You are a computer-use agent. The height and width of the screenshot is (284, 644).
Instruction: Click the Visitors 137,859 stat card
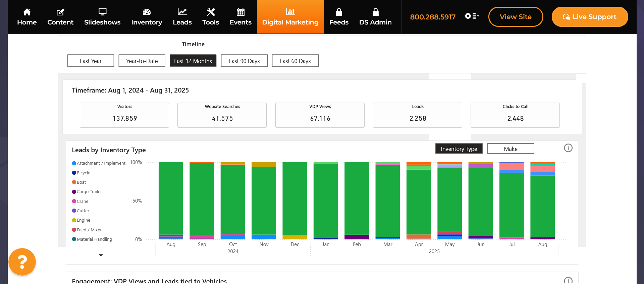(x=124, y=115)
